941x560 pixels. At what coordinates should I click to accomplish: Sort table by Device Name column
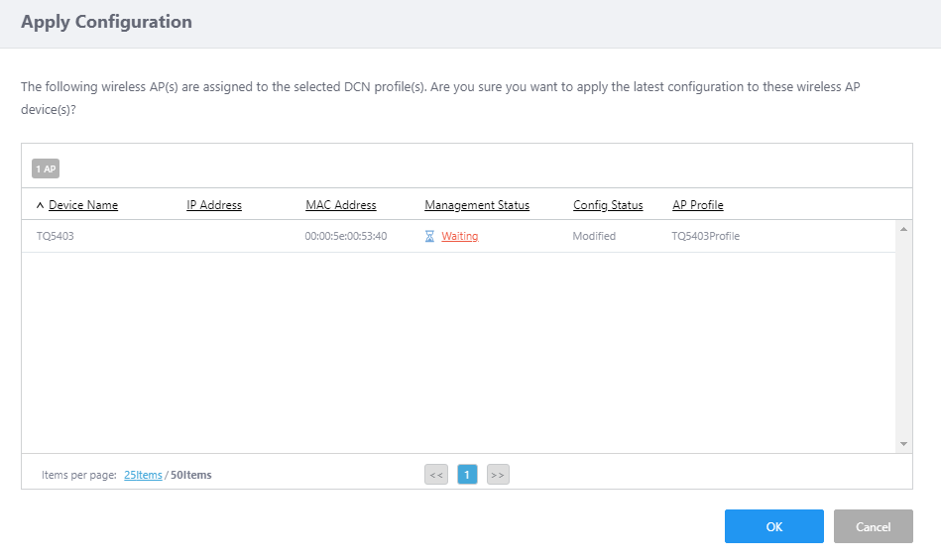(83, 205)
